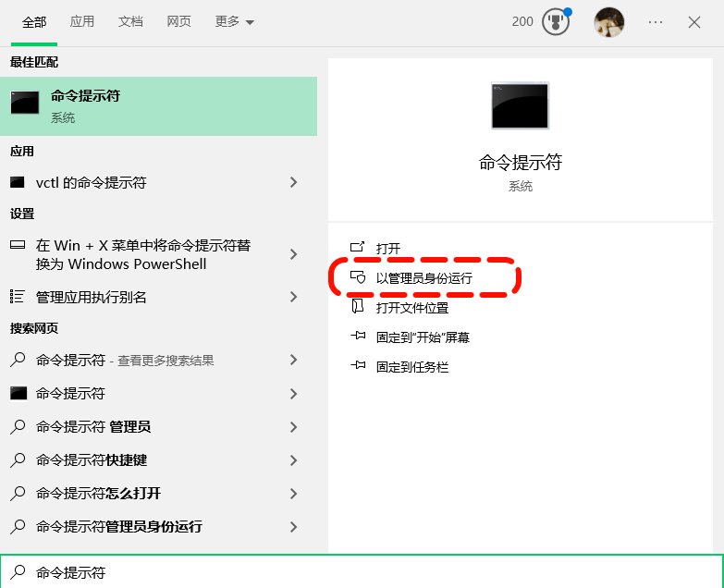Choose 以管理员身份运行
The width and height of the screenshot is (724, 588).
423,278
